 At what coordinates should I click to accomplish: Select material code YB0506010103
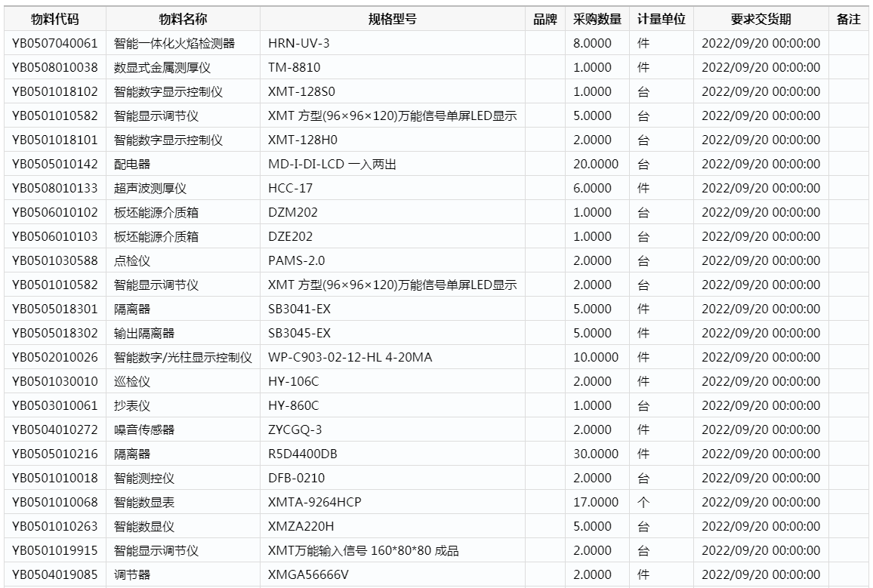[x=55, y=236]
